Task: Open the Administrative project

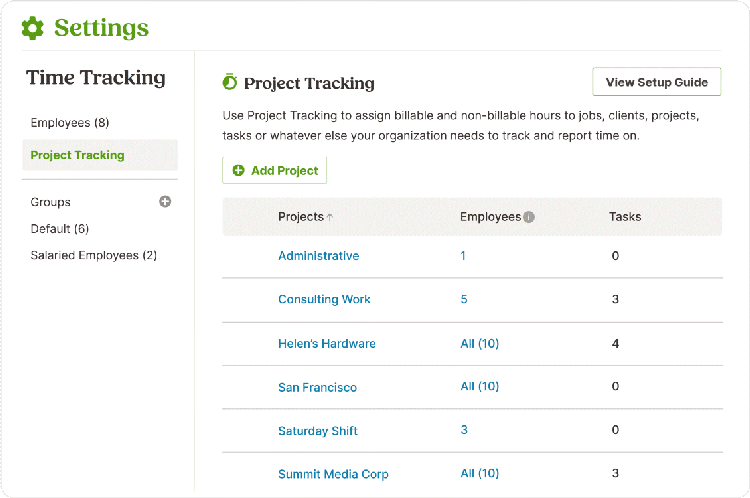Action: pyautogui.click(x=319, y=256)
